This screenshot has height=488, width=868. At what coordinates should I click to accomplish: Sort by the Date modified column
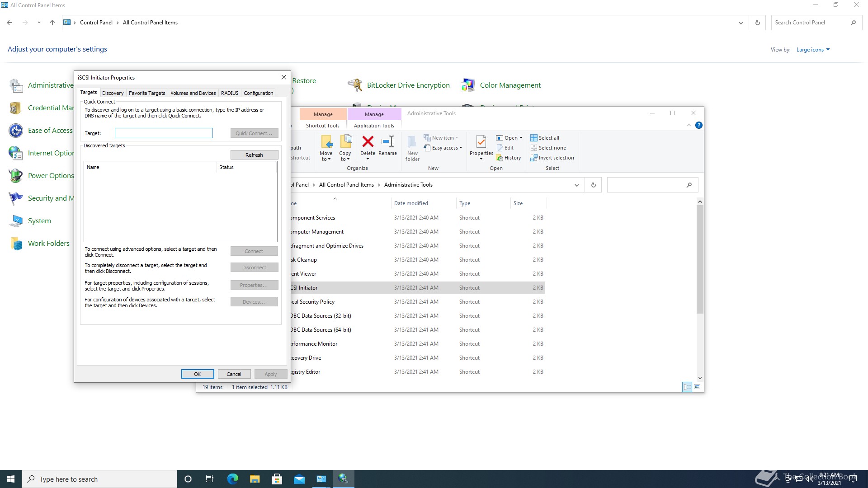tap(411, 203)
